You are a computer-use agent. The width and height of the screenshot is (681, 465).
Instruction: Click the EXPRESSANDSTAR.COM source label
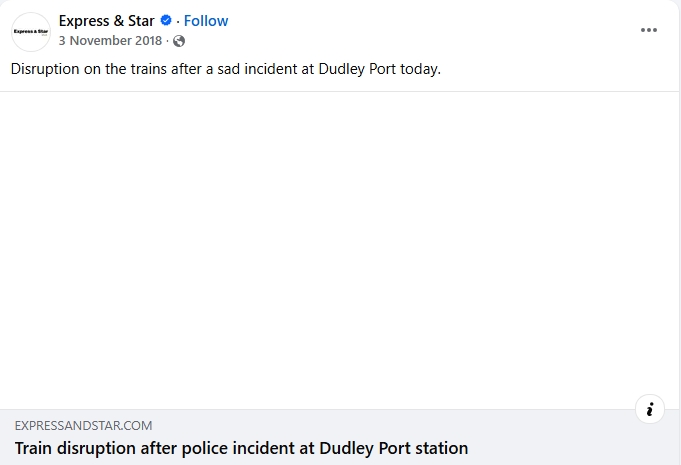click(83, 425)
